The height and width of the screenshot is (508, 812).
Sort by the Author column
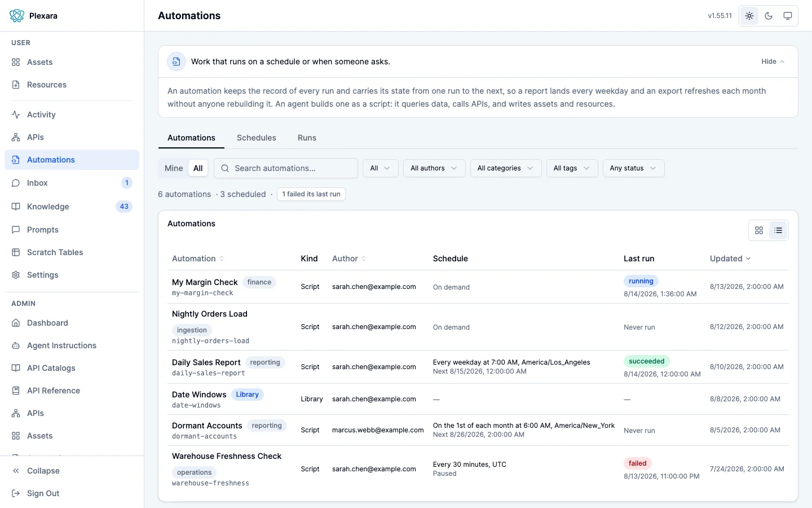pos(349,259)
